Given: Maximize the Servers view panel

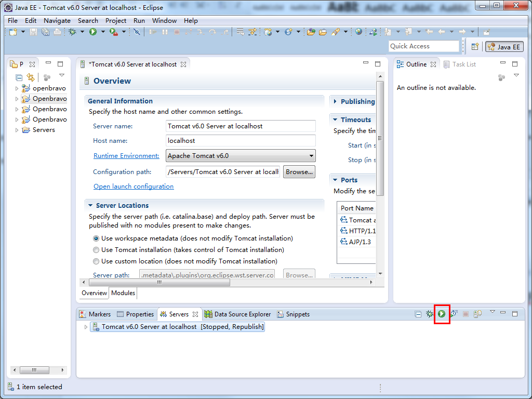Looking at the screenshot, I should pos(515,314).
